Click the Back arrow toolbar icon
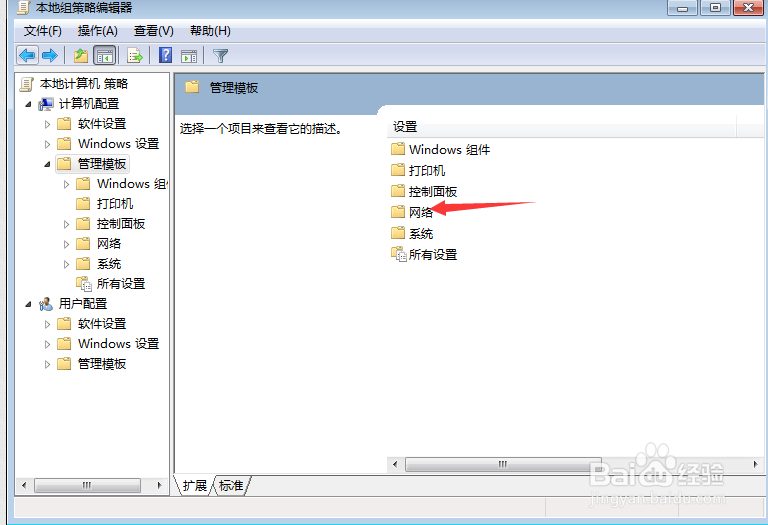Image resolution: width=768 pixels, height=525 pixels. pos(27,55)
